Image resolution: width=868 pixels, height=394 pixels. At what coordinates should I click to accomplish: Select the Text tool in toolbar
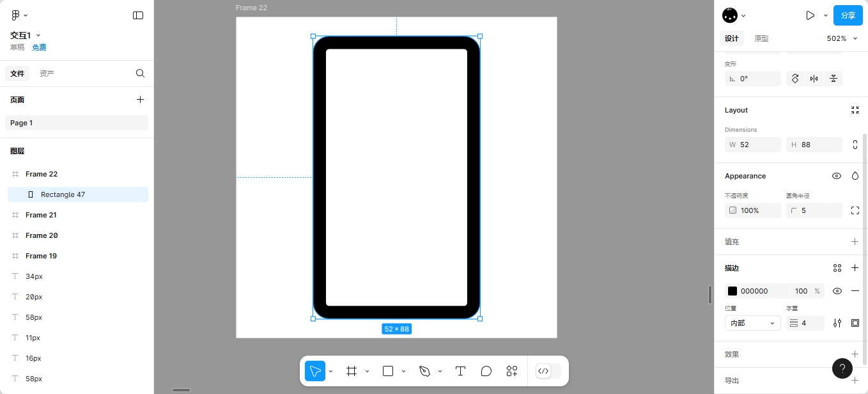460,371
